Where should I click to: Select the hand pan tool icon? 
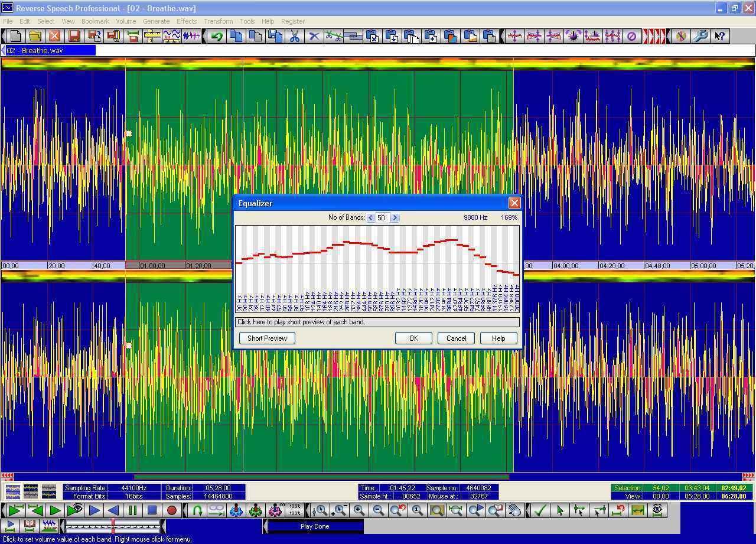(515, 510)
